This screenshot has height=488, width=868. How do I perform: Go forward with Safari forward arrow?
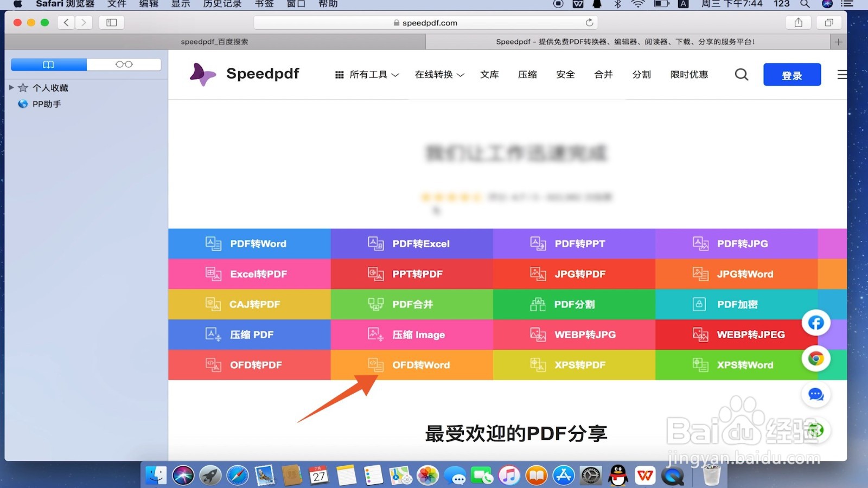tap(84, 23)
